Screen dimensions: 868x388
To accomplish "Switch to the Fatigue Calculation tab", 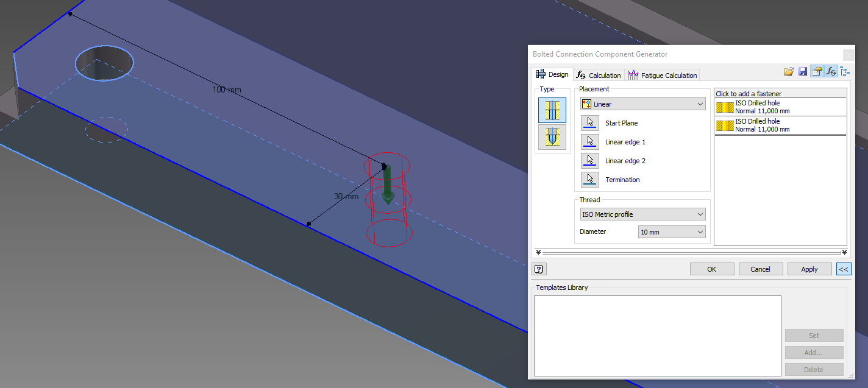I will tap(663, 75).
